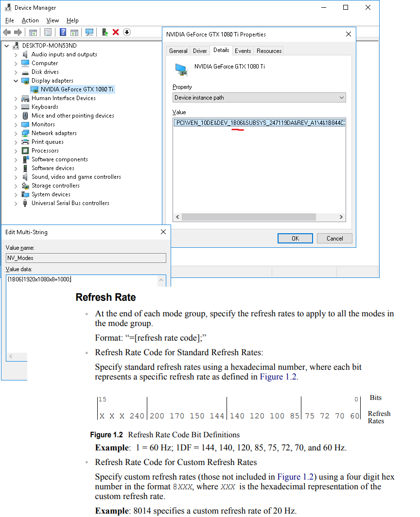Select the Print queues row
Viewport: 420px width, 517px height.
[48, 142]
